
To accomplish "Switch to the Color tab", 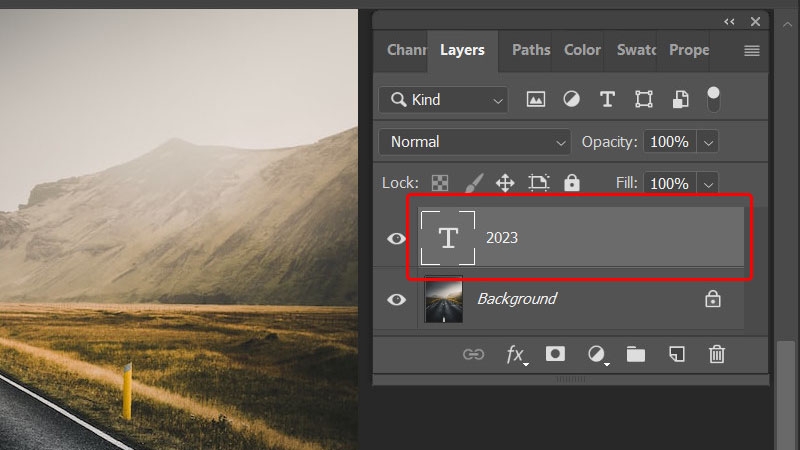I will [x=582, y=50].
